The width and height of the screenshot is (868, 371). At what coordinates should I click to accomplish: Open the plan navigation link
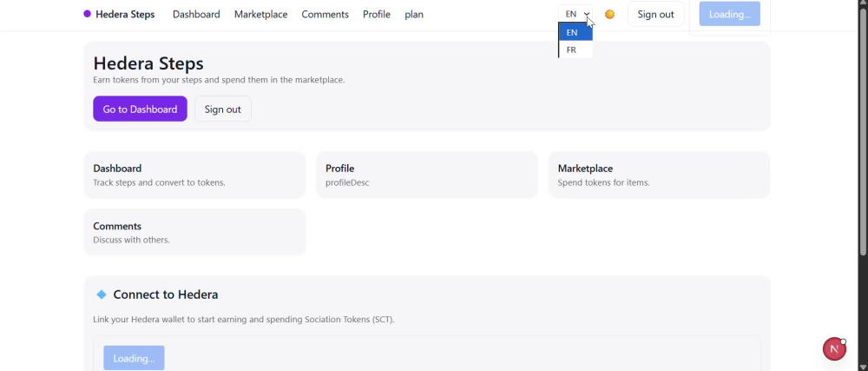tap(414, 15)
